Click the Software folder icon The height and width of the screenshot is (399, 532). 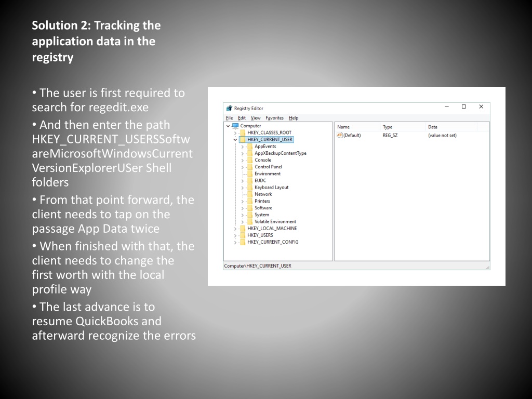coord(250,208)
